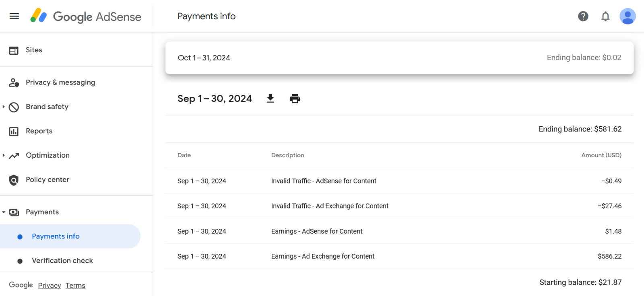Expand the Brand safety submenu arrow
The width and height of the screenshot is (644, 296).
[x=3, y=107]
